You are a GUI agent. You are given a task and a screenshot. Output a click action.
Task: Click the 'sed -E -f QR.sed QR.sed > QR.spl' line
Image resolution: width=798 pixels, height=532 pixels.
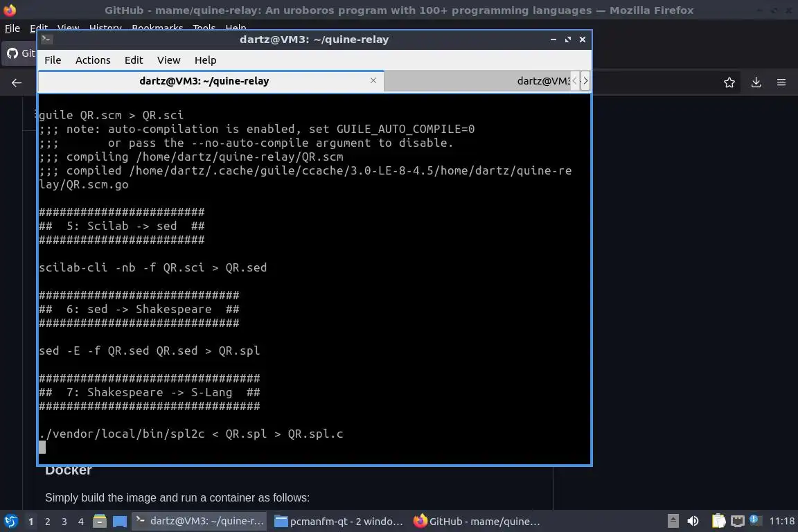pos(149,351)
